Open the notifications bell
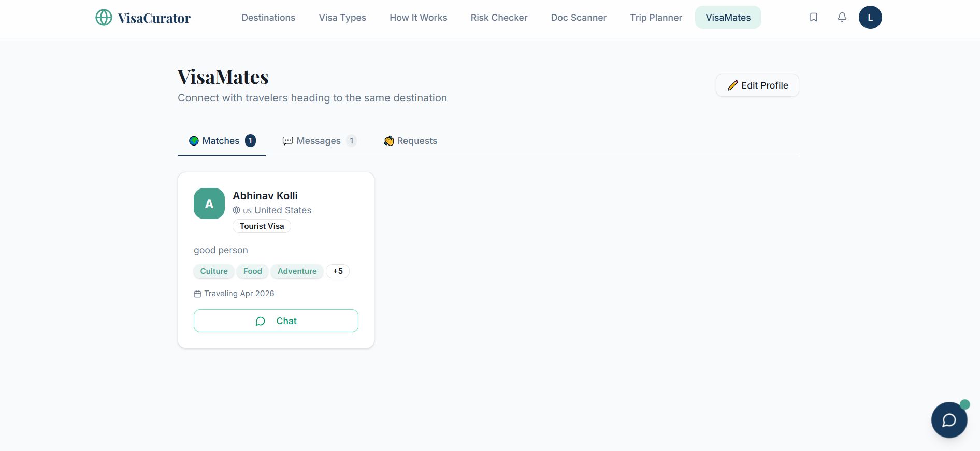Image resolution: width=980 pixels, height=451 pixels. (x=842, y=18)
